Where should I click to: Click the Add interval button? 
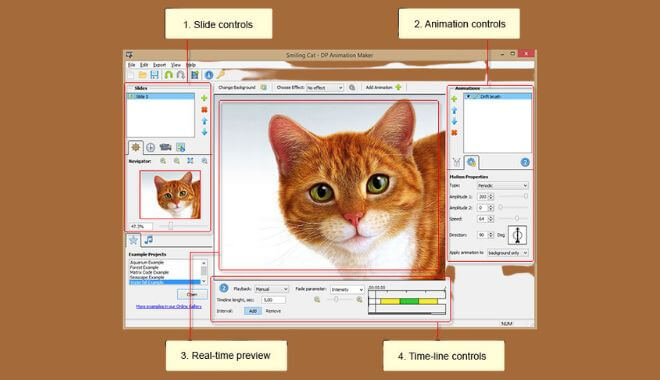tap(253, 311)
